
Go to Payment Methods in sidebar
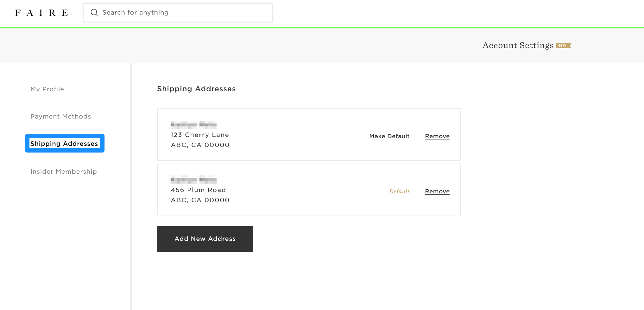click(60, 116)
